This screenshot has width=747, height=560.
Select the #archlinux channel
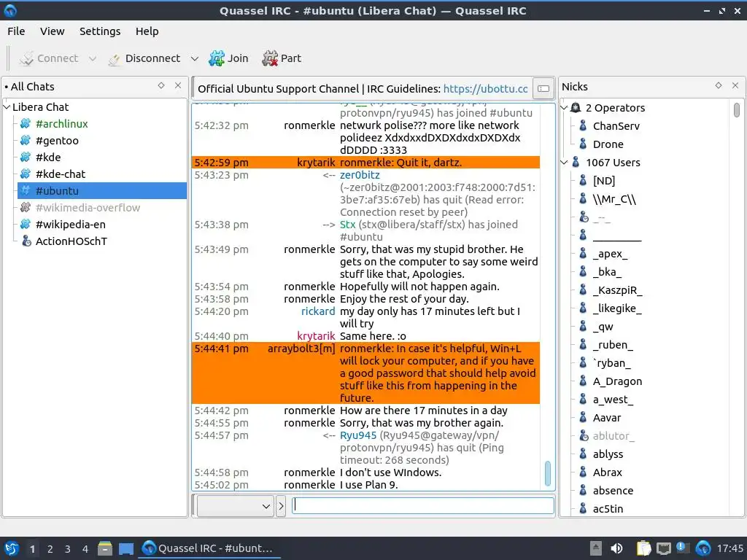(61, 124)
